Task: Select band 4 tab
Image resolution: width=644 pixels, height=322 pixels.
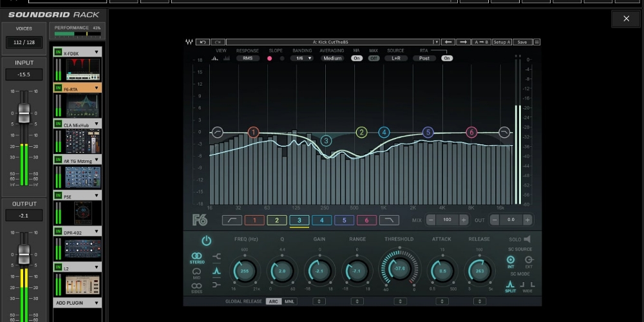Action: (321, 220)
